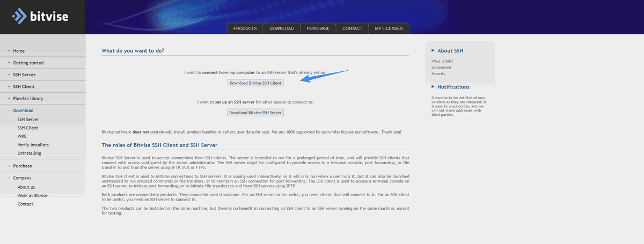Expand the Purchase plus icon
The image size is (644, 244).
(9, 166)
